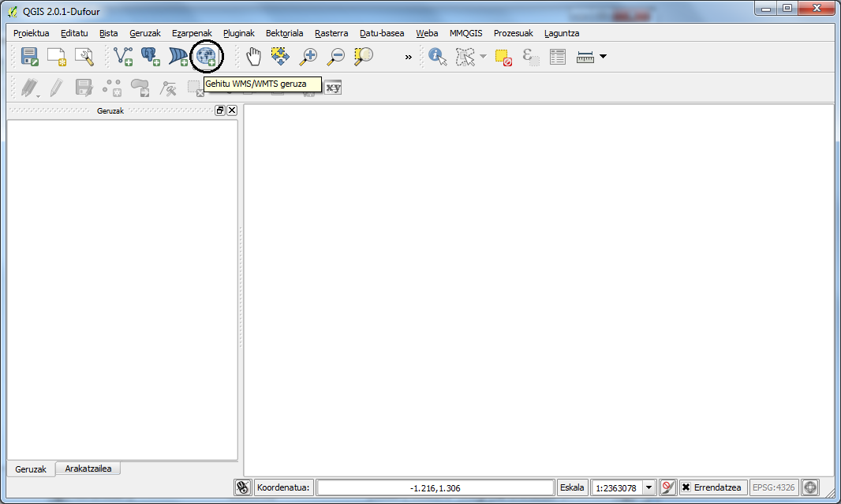841x504 pixels.
Task: Click the Add WMS/WMTS layer globe icon
Action: pos(207,56)
